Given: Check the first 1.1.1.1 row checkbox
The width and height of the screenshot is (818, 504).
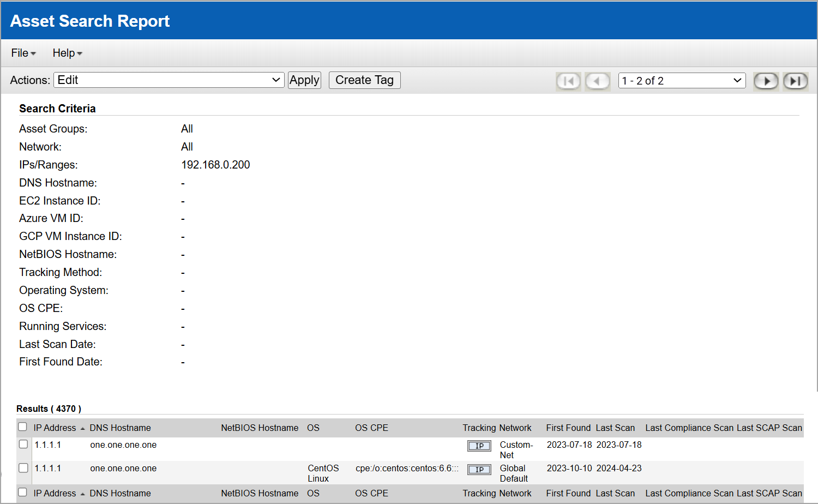Looking at the screenshot, I should pos(22,444).
